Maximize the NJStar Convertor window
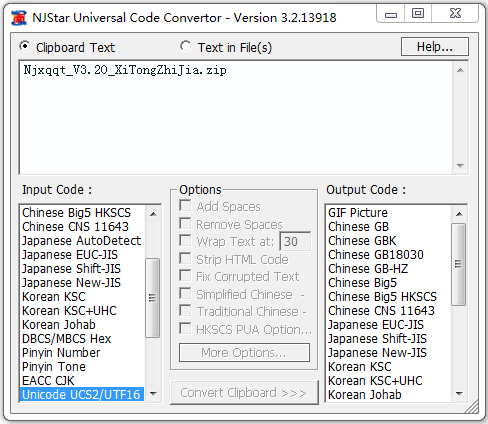Viewport: 488px width, 424px height. point(418,14)
